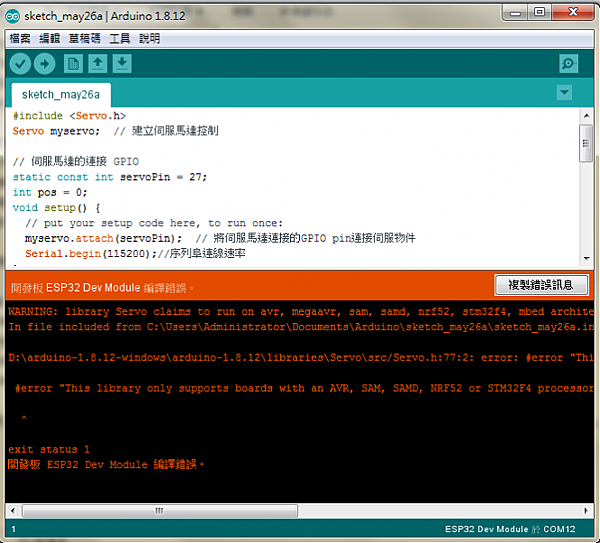600x543 pixels.
Task: Click the 'int pos = 0;' line
Action: click(x=50, y=192)
